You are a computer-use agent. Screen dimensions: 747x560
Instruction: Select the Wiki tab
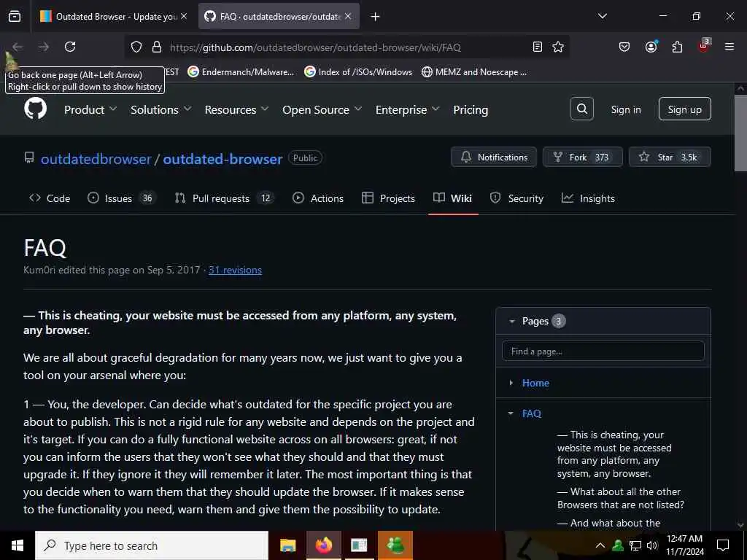pos(452,198)
